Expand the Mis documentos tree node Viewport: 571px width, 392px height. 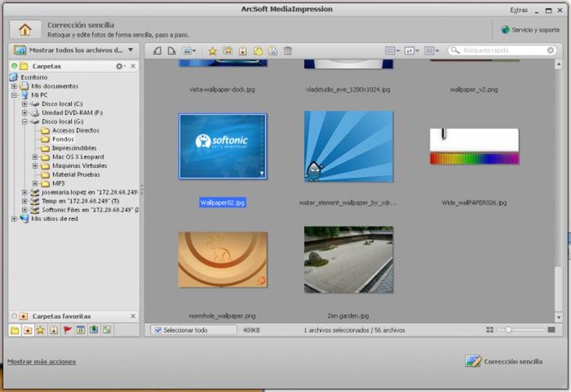click(14, 86)
